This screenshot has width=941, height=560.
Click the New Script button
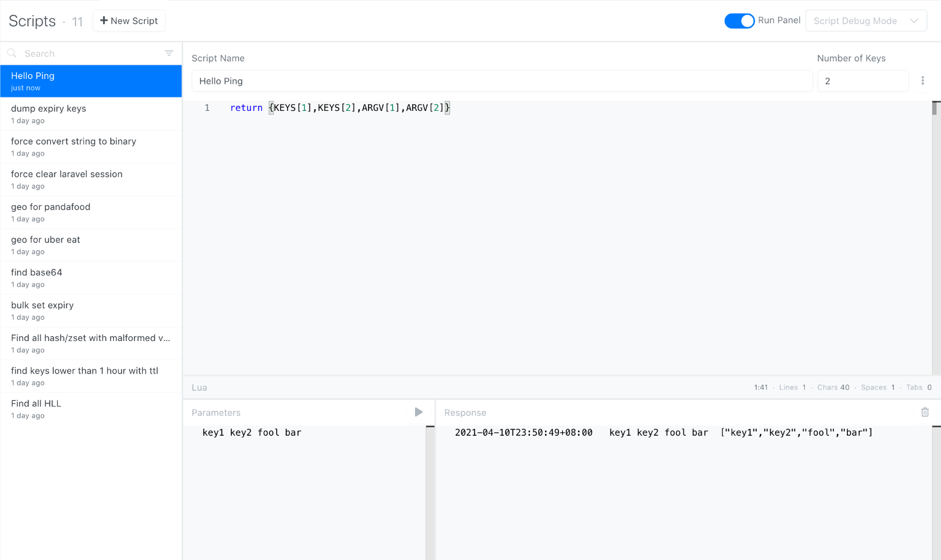pyautogui.click(x=129, y=21)
